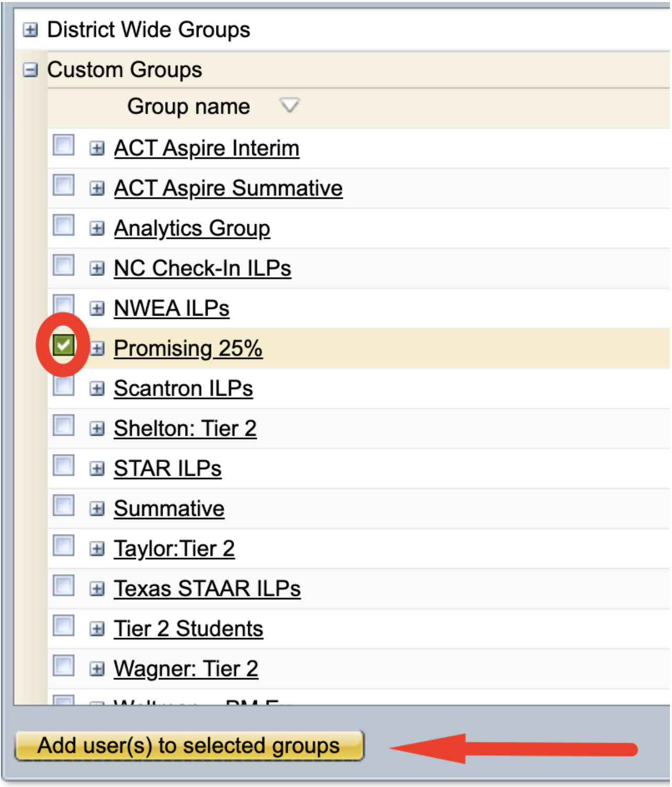This screenshot has height=787, width=672.
Task: Check the NC Check-In ILPs checkbox
Action: [64, 265]
